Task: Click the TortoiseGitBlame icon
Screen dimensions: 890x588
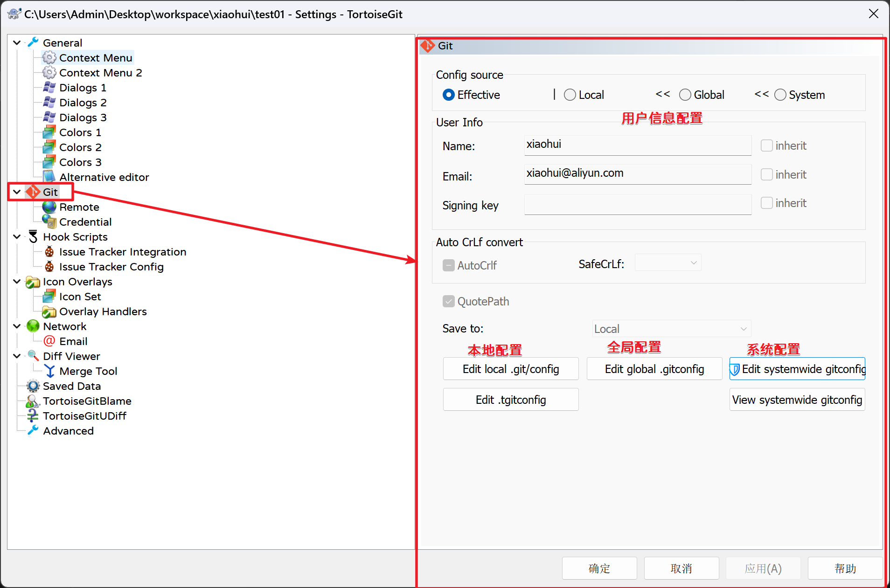Action: [33, 401]
